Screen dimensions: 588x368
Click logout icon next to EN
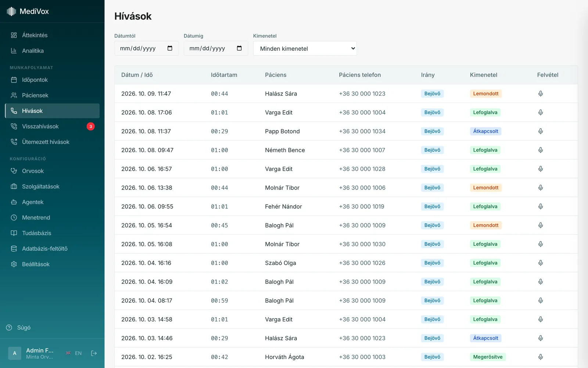tap(94, 353)
